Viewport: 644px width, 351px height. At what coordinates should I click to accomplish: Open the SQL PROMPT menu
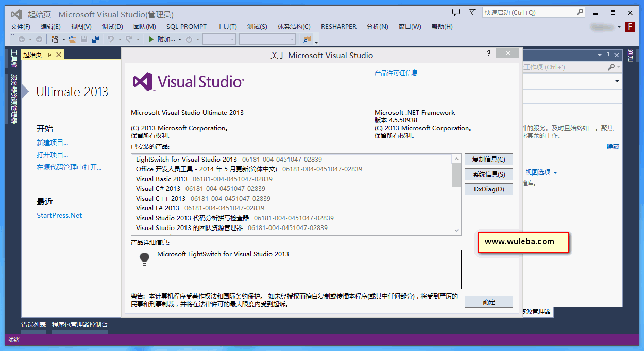pyautogui.click(x=187, y=27)
